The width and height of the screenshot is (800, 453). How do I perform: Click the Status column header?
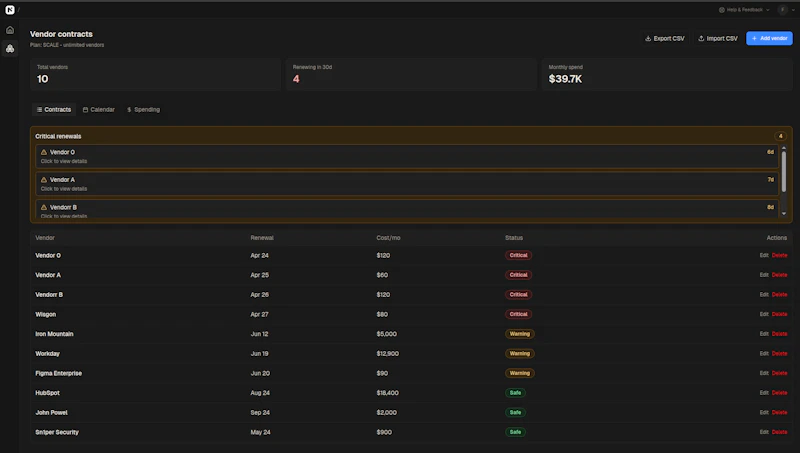point(514,238)
